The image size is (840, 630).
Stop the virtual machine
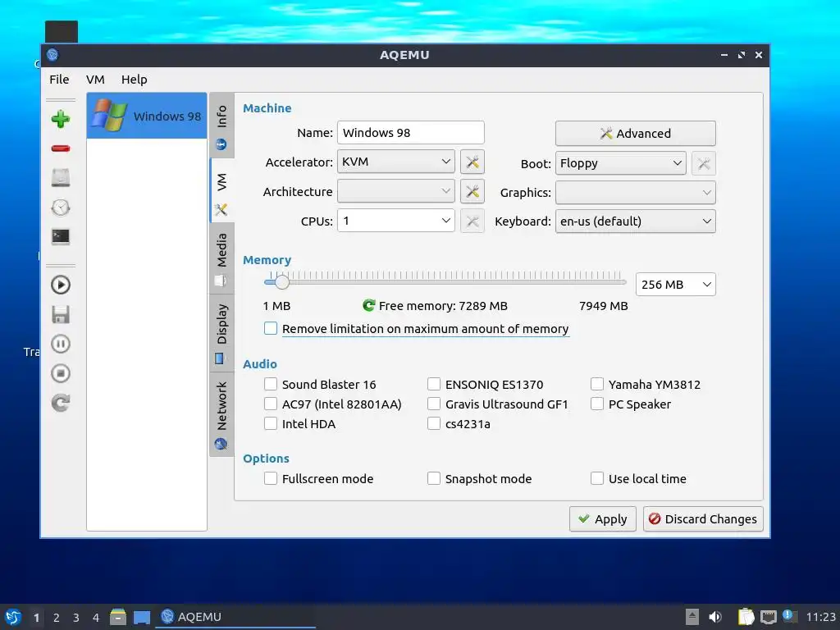coord(61,373)
